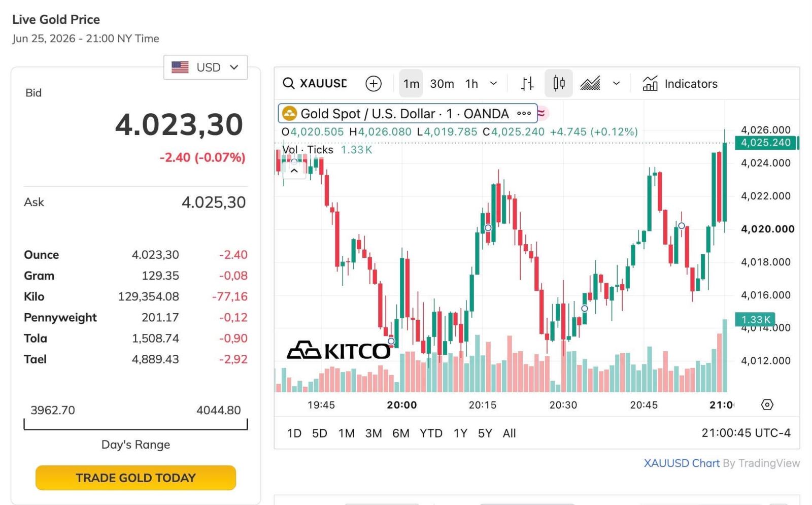The image size is (812, 505).
Task: Select the YTD date range
Action: (431, 433)
